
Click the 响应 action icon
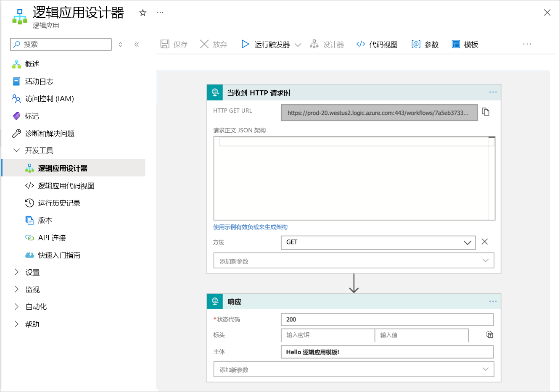click(215, 301)
